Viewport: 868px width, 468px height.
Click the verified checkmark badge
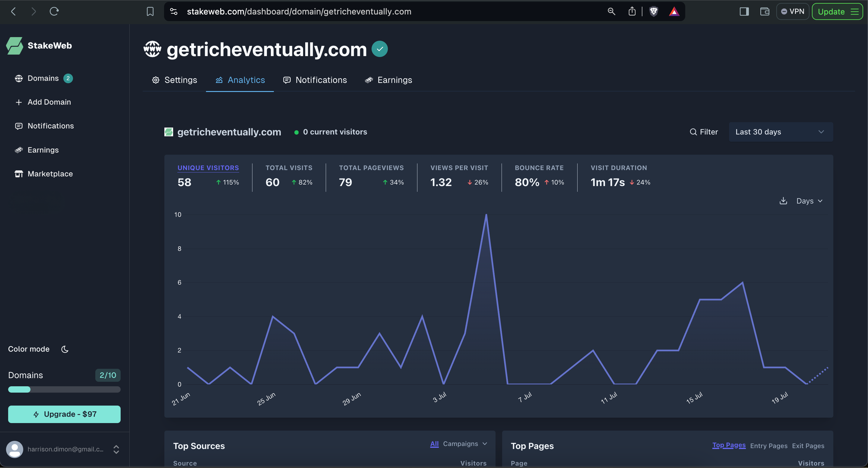coord(379,49)
